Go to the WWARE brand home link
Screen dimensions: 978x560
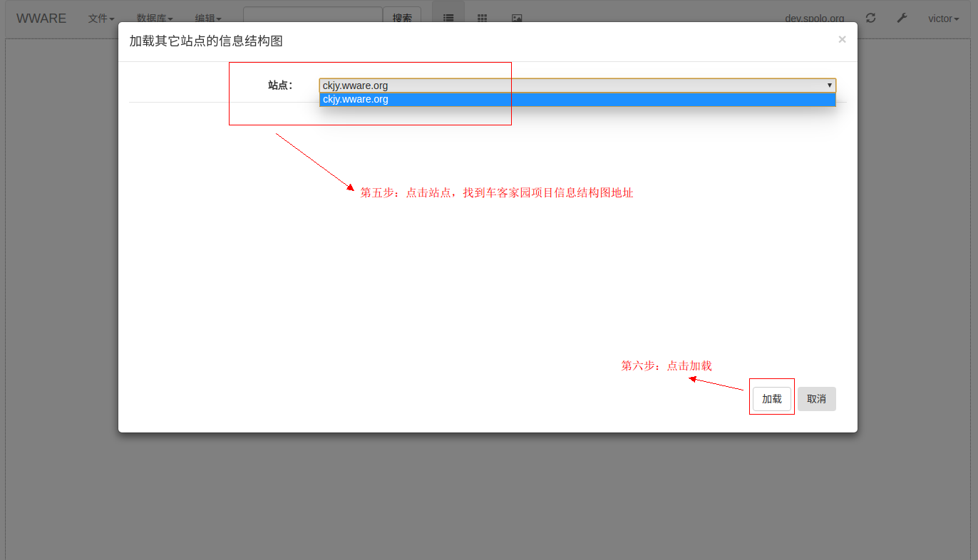tap(41, 19)
